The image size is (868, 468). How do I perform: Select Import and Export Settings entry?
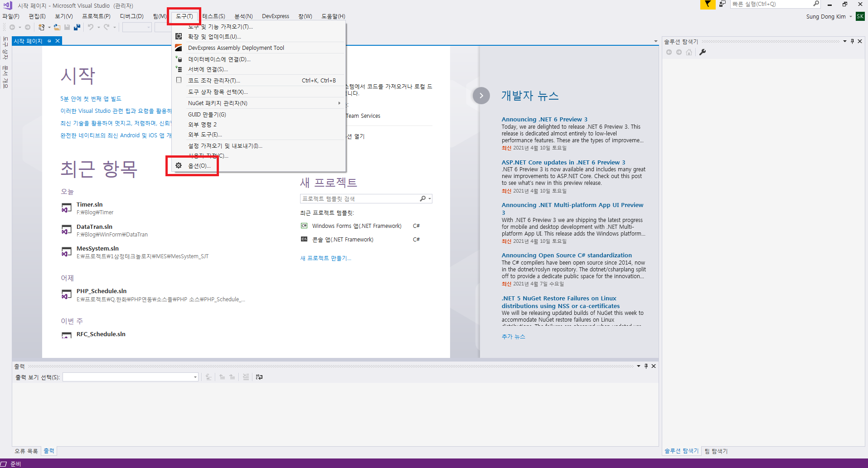click(x=259, y=146)
